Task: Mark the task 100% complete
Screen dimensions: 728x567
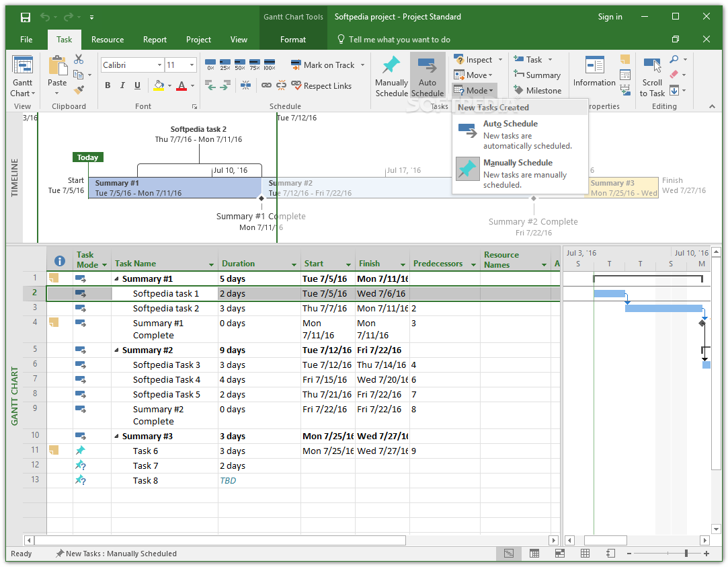Action: 270,65
